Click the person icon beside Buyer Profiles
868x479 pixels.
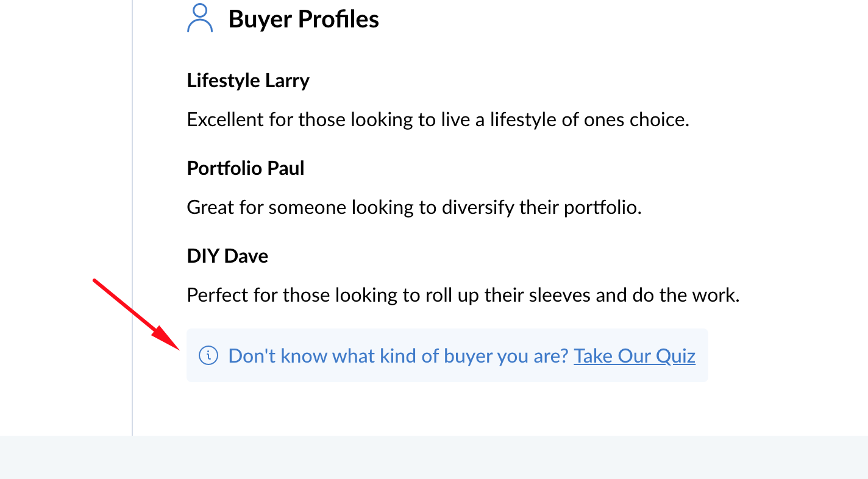(x=200, y=18)
